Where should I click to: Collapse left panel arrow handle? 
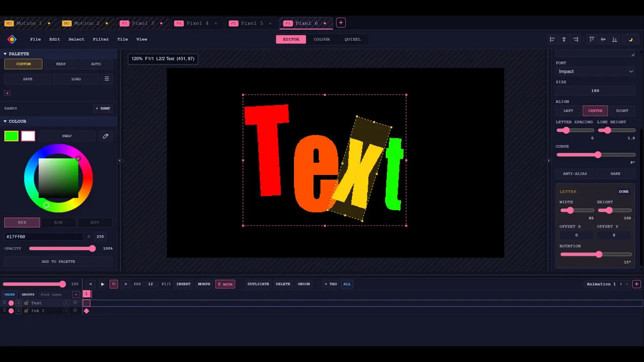click(120, 160)
